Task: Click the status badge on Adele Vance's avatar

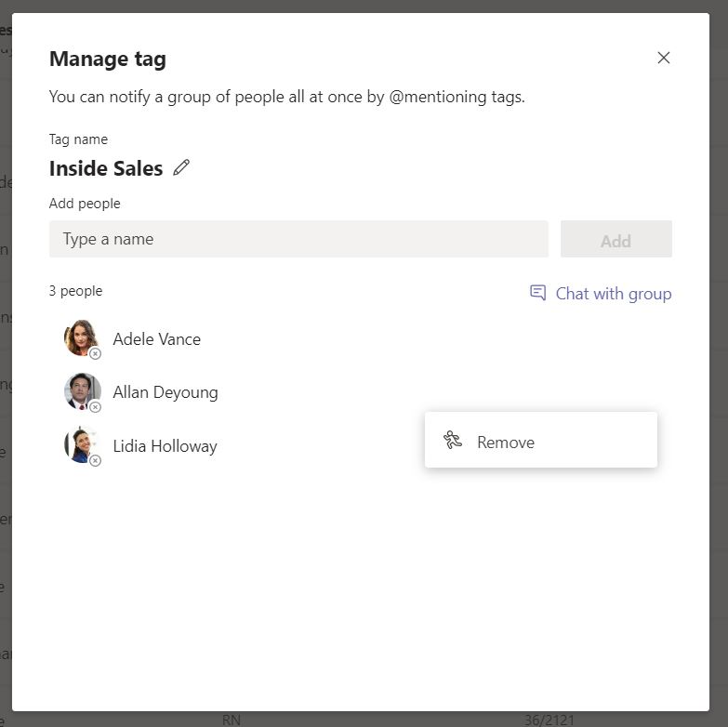Action: 95,353
